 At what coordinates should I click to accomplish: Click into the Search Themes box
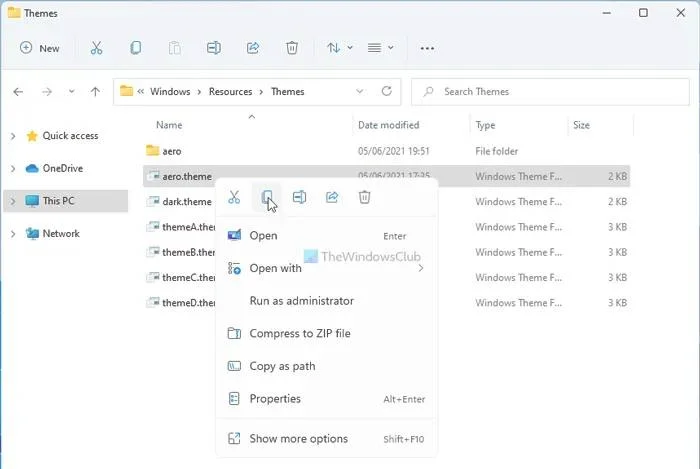coord(550,92)
